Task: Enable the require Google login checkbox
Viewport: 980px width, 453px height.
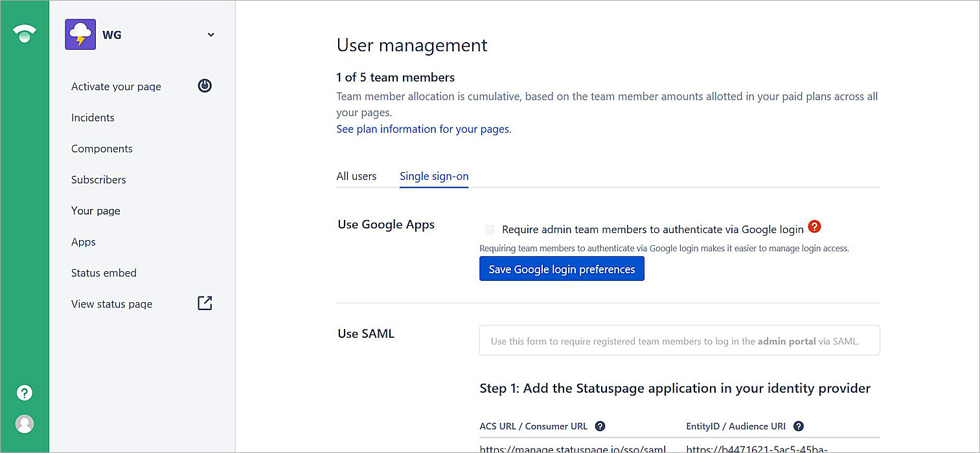Action: pos(490,229)
